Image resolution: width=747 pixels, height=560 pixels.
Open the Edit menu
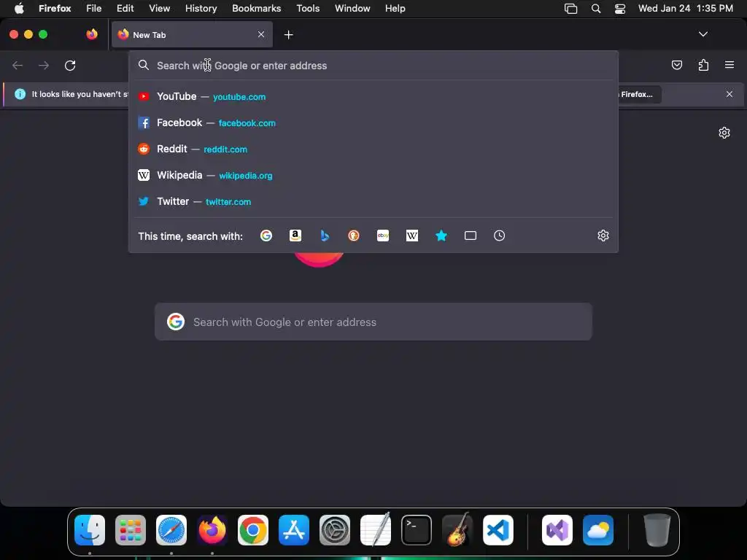point(125,9)
